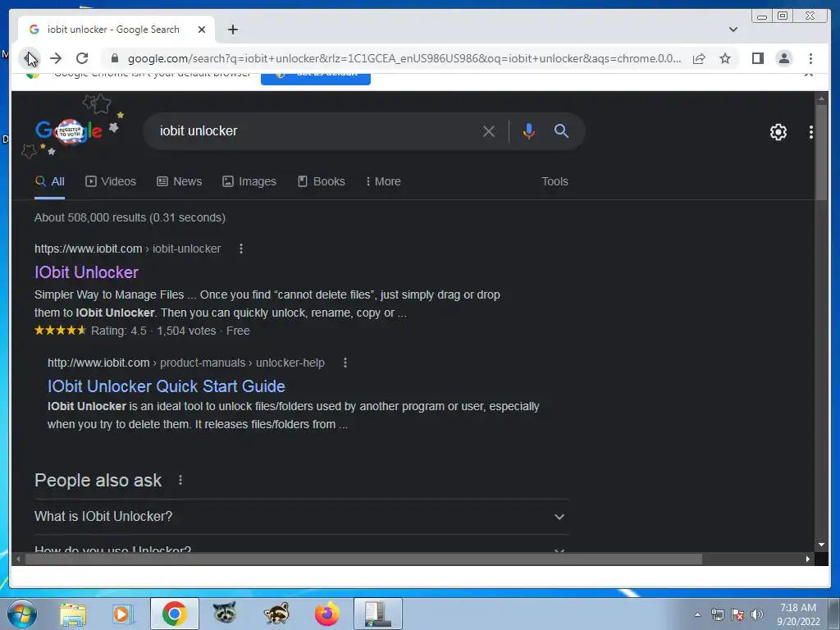Switch to the Books tab
Image resolution: width=840 pixels, height=630 pixels.
pos(322,181)
